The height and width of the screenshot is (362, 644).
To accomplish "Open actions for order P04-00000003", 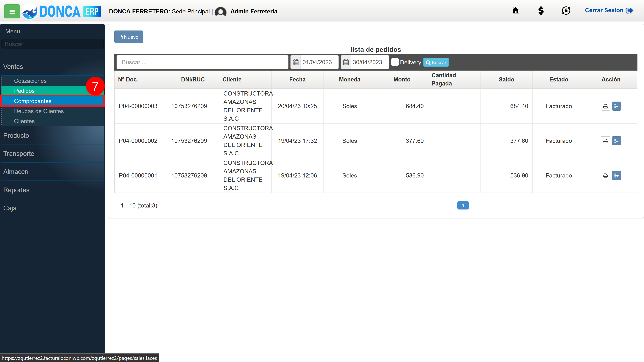I will click(616, 106).
